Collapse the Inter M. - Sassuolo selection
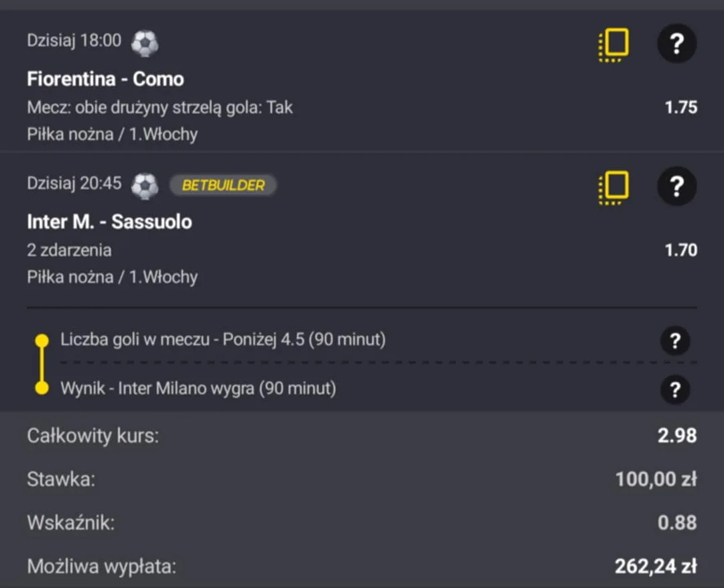Image resolution: width=724 pixels, height=588 pixels. (x=109, y=222)
